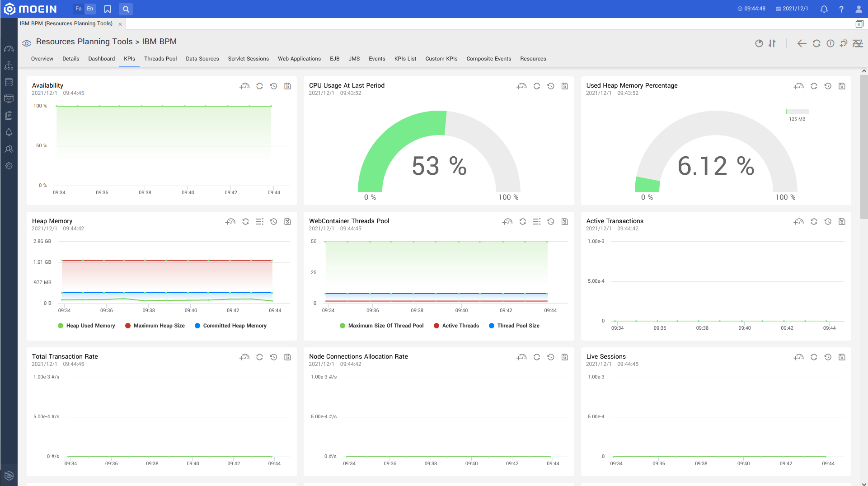Viewport: 868px width, 486px height.
Task: Open the Web Applications tab
Action: tap(299, 59)
